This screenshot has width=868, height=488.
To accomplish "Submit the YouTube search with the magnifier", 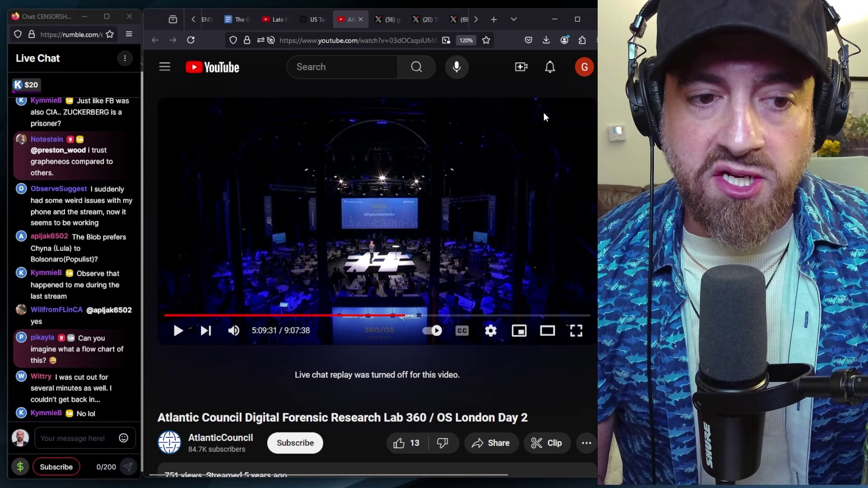I will point(416,67).
